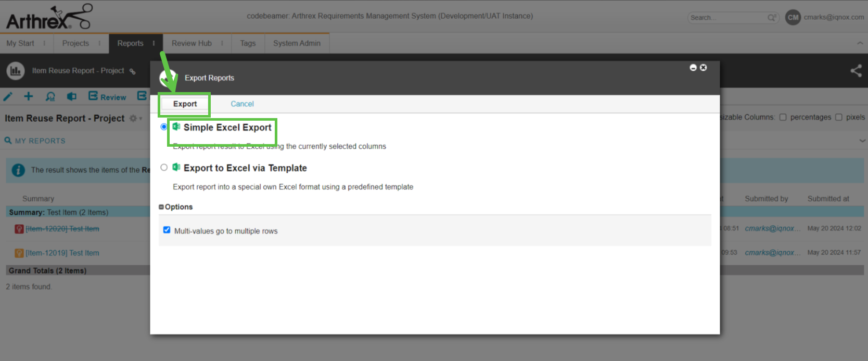Uncheck Multi-values go to multiple rows

(167, 230)
